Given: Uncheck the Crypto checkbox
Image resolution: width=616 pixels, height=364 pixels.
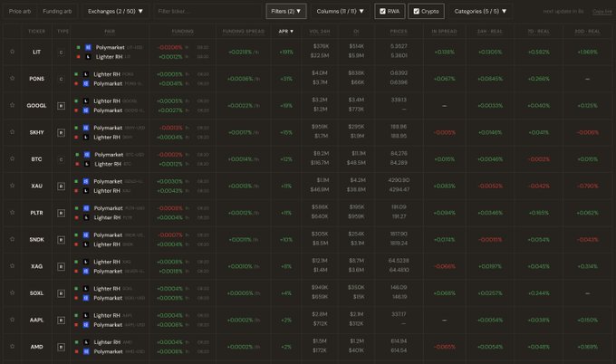Looking at the screenshot, I should (x=417, y=12).
